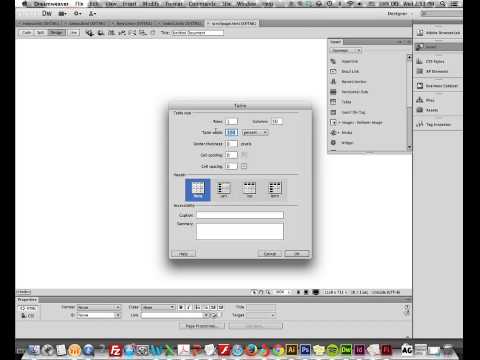Select CSS mode in Properties panel
The width and height of the screenshot is (480, 360).
[28, 315]
